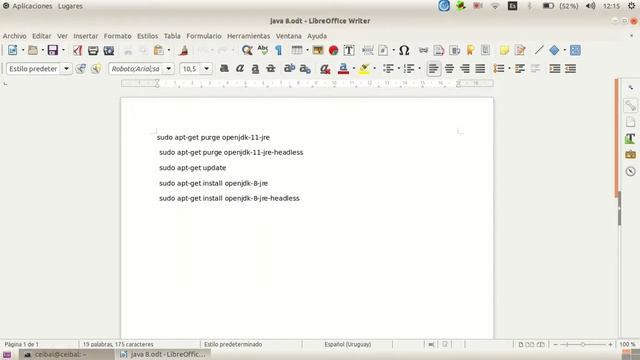This screenshot has height=360, width=640.
Task: Apply yellow highlighting color
Action: pos(364,69)
